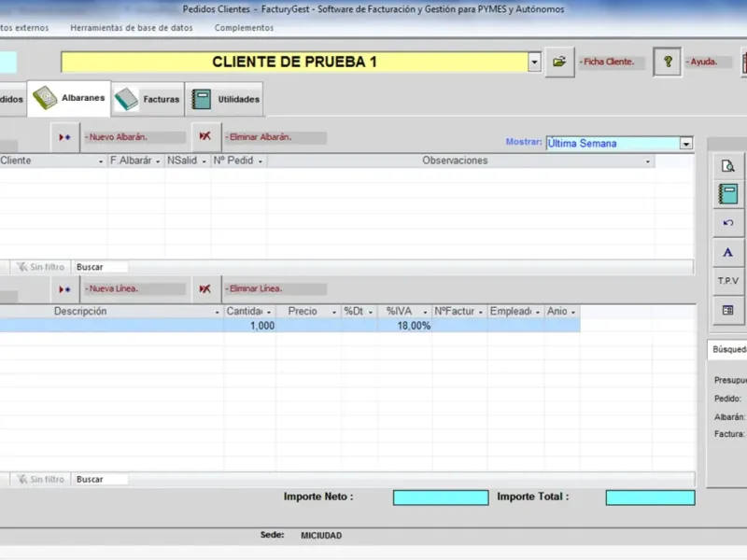747x560 pixels.
Task: Click the Nueva Línea arrow icon
Action: (64, 289)
